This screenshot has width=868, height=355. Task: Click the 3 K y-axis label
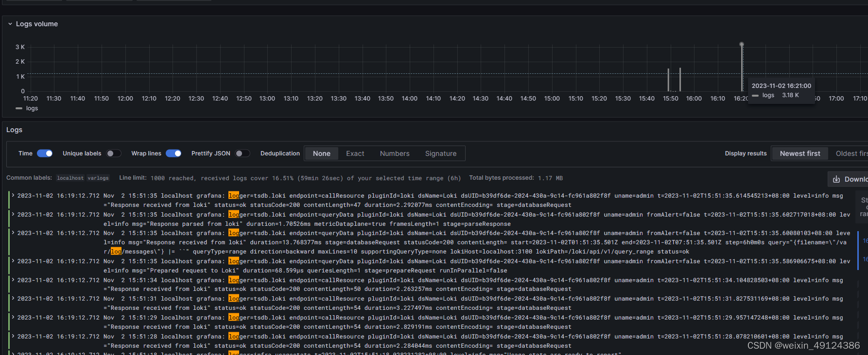[20, 47]
